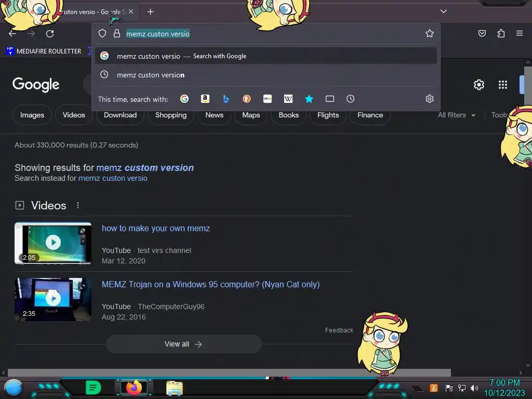Screen dimensions: 532x399
Task: Open the network tray icon
Action: click(462, 388)
